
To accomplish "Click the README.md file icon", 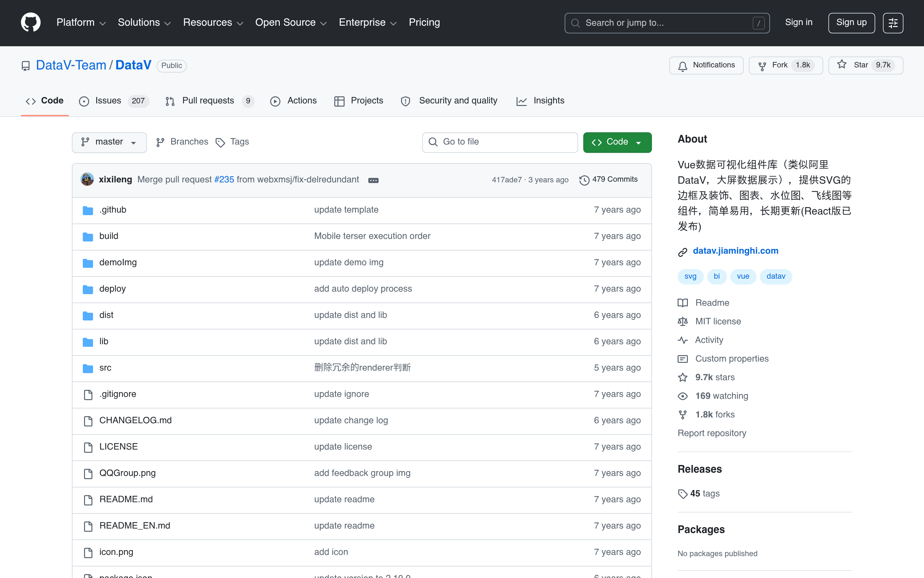I will [x=88, y=500].
